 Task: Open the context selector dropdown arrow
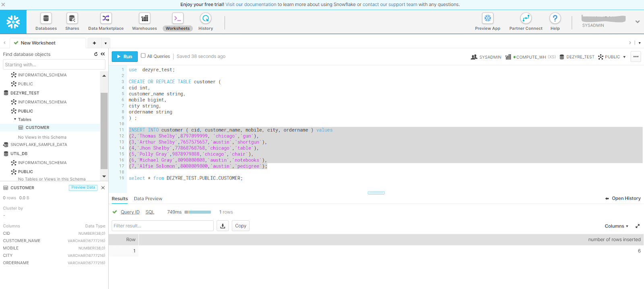[624, 57]
